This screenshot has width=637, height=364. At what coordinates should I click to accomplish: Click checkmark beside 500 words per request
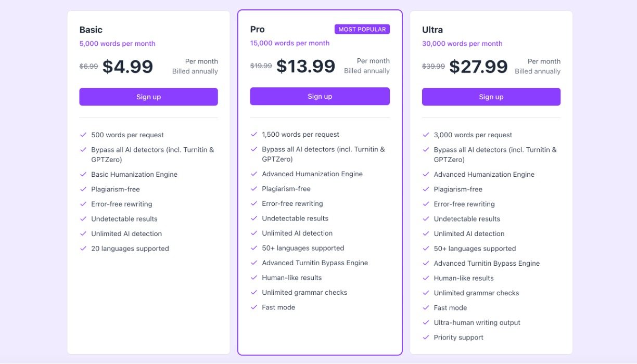click(83, 135)
